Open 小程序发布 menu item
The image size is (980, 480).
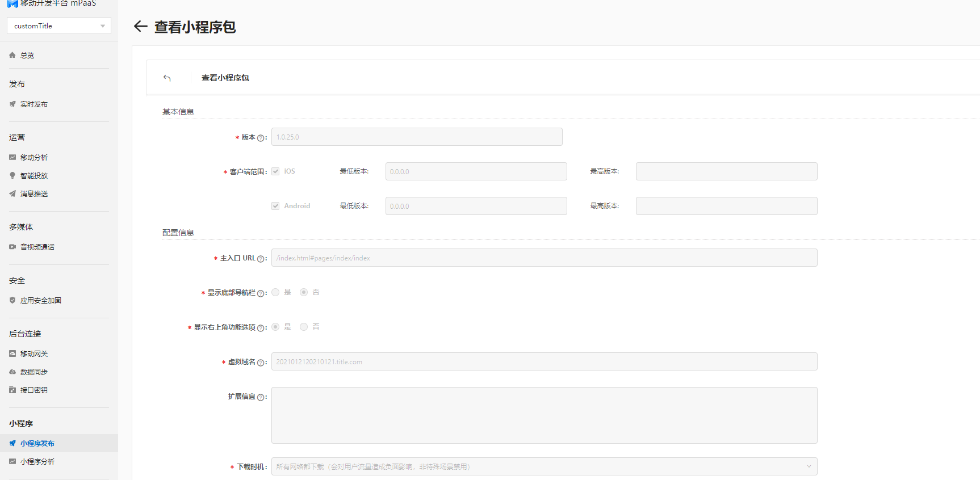tap(59, 443)
